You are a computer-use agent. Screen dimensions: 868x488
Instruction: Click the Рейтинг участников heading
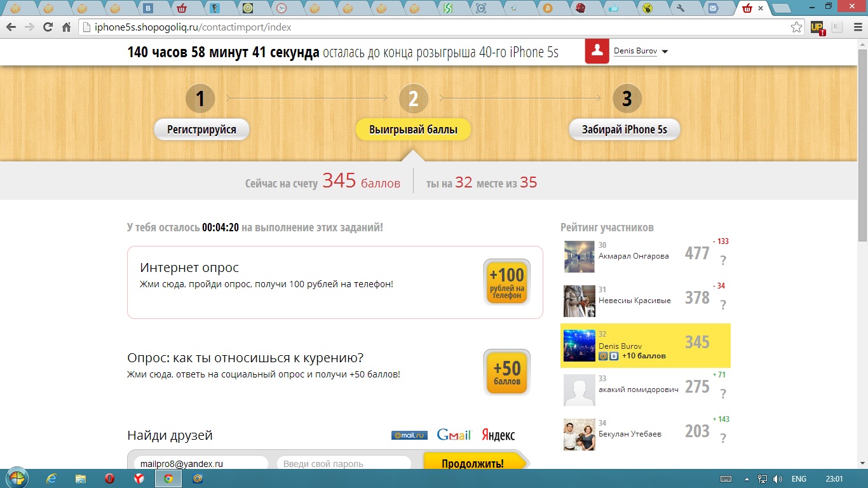pos(607,227)
